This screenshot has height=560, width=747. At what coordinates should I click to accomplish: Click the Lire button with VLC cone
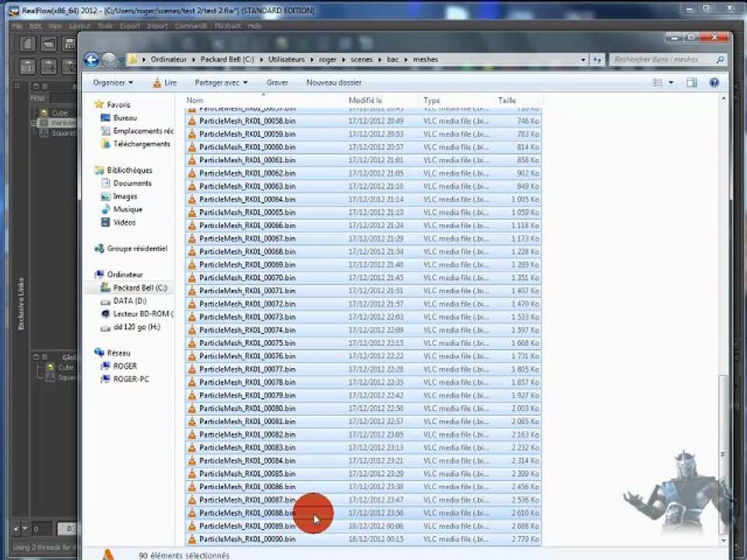(x=165, y=82)
